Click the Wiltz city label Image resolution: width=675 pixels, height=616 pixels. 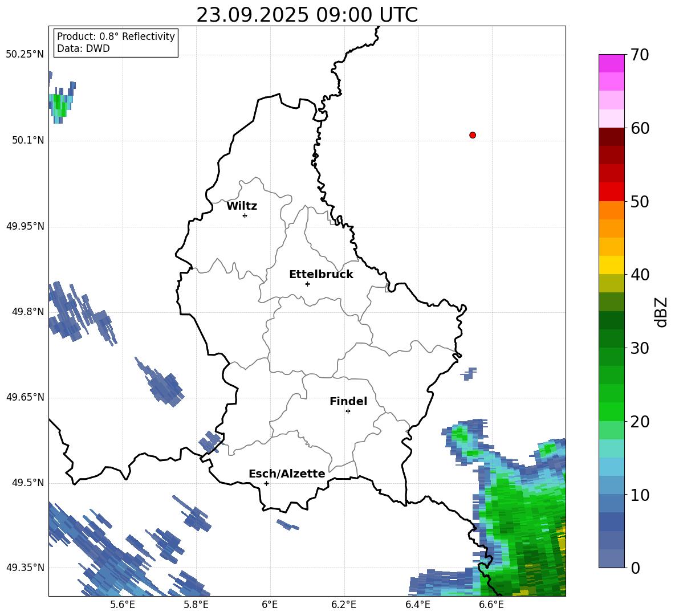pyautogui.click(x=242, y=206)
